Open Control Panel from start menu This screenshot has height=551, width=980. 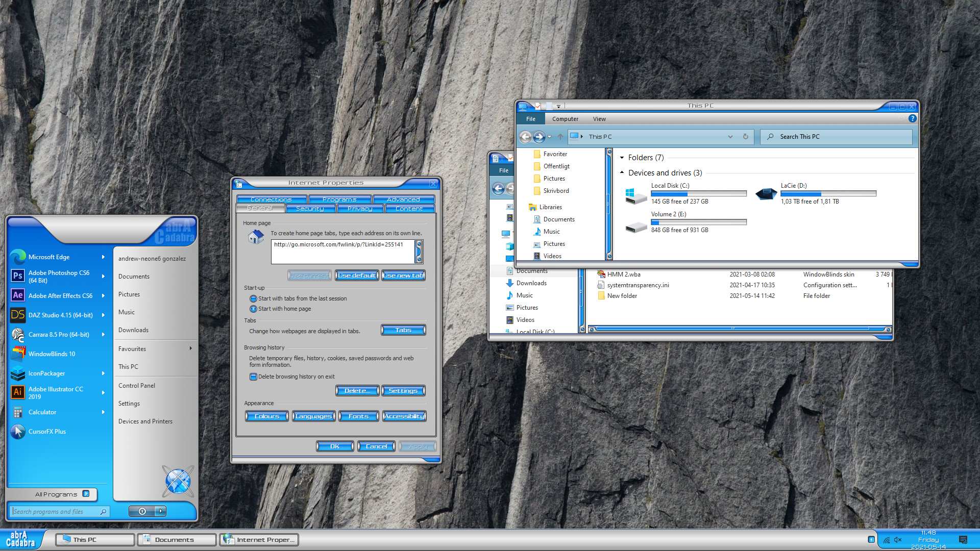(x=137, y=386)
